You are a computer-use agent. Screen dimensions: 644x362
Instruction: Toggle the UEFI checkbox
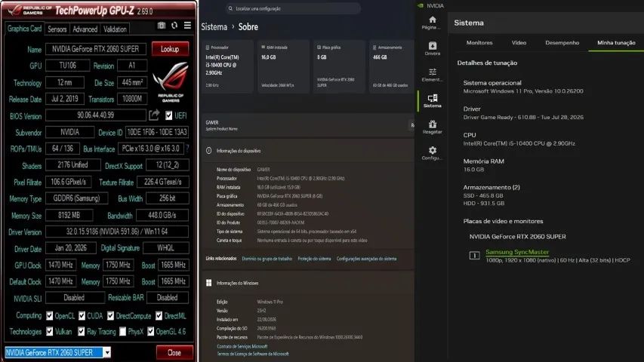pos(169,115)
